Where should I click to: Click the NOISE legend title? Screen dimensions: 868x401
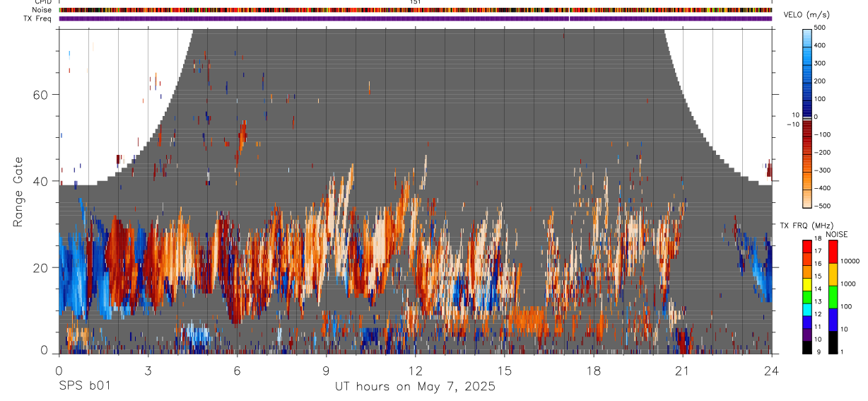pos(836,234)
